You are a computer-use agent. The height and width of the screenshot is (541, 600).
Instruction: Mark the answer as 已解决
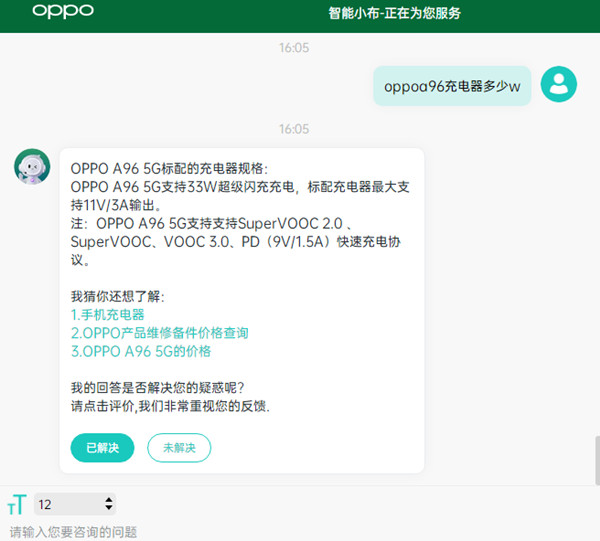(102, 447)
